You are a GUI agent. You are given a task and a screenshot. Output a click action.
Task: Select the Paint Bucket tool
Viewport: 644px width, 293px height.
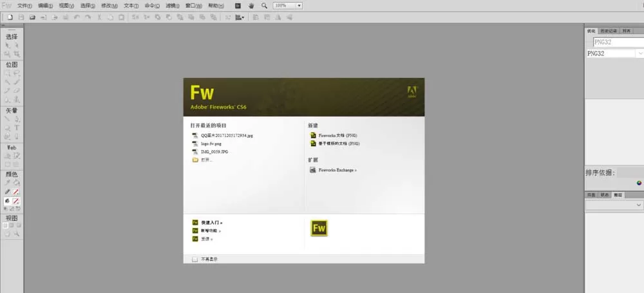[x=17, y=182]
